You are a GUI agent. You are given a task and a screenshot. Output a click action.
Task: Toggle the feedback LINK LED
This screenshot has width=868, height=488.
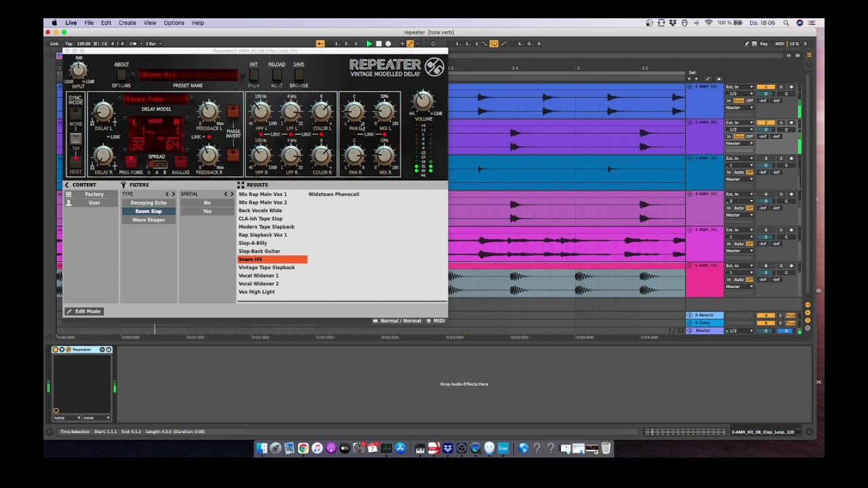(209, 137)
